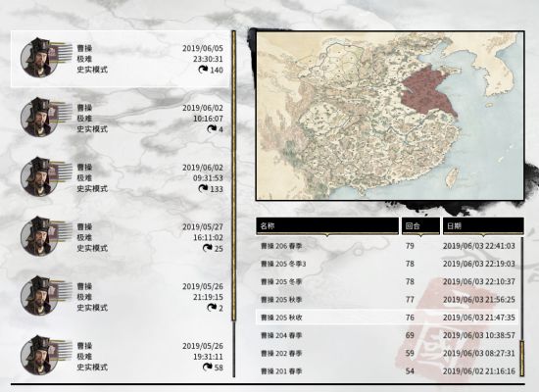Open the campaign map preview thumbnail
539x392 pixels.
click(x=390, y=116)
